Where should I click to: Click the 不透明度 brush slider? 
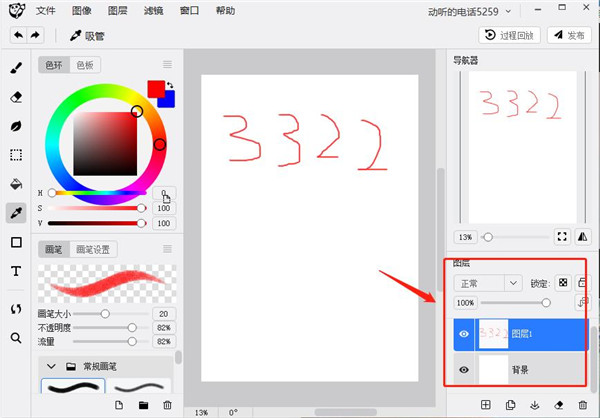tap(111, 328)
